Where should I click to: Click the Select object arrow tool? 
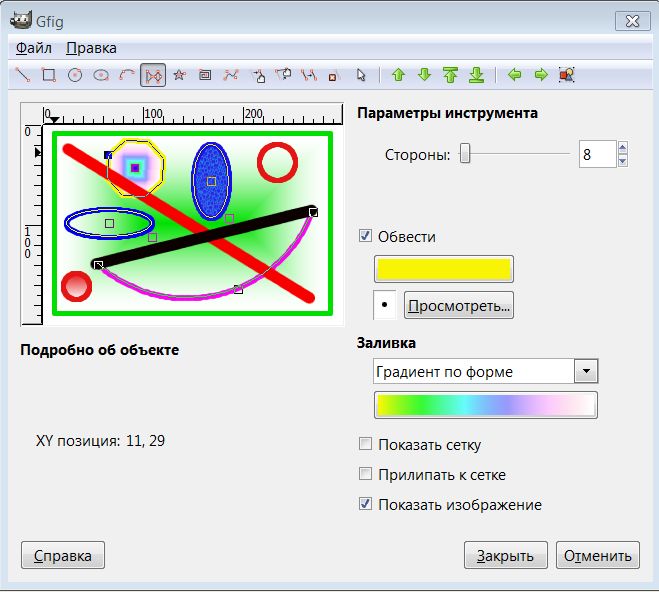pos(361,75)
